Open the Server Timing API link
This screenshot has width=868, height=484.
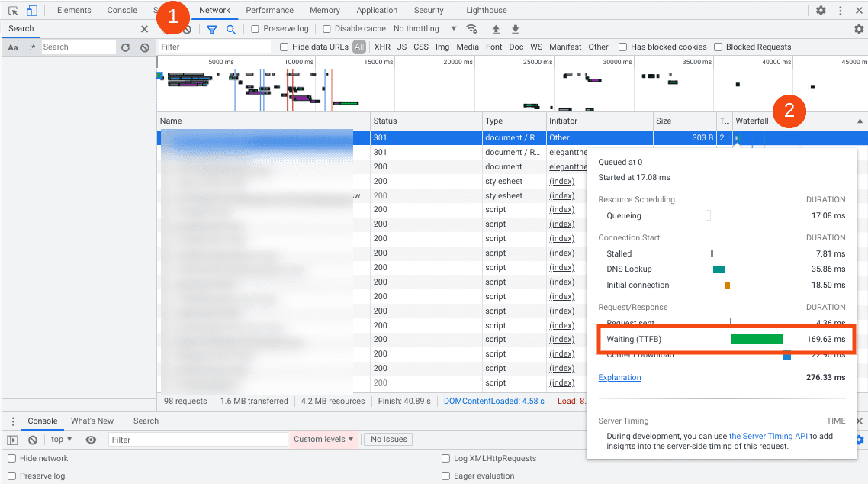[768, 436]
